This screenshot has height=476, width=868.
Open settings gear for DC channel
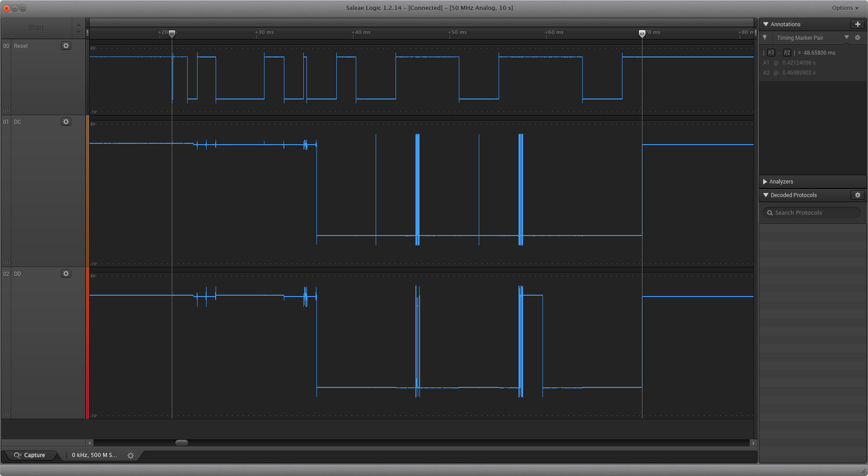66,122
